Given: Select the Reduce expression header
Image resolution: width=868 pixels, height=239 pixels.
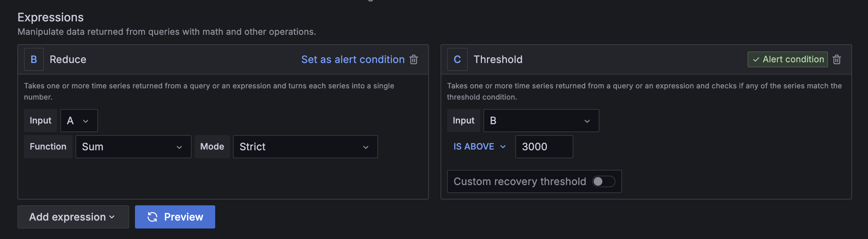Looking at the screenshot, I should click(x=68, y=59).
